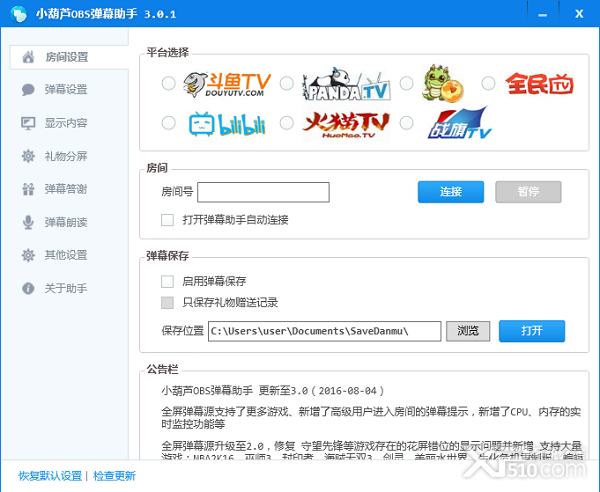The height and width of the screenshot is (492, 600).
Task: Select the 火猫TV platform radio button
Action: [287, 123]
